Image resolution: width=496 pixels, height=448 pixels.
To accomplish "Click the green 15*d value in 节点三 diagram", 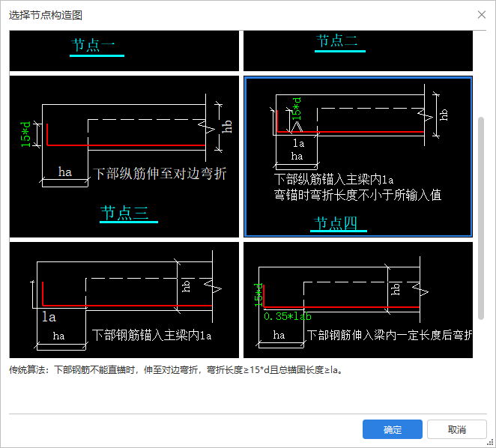I will (x=25, y=134).
